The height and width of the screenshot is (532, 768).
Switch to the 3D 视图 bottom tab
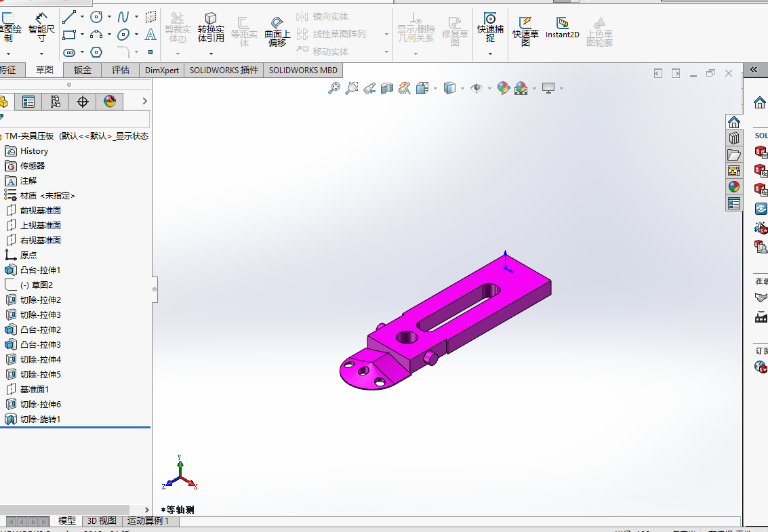pos(102,520)
